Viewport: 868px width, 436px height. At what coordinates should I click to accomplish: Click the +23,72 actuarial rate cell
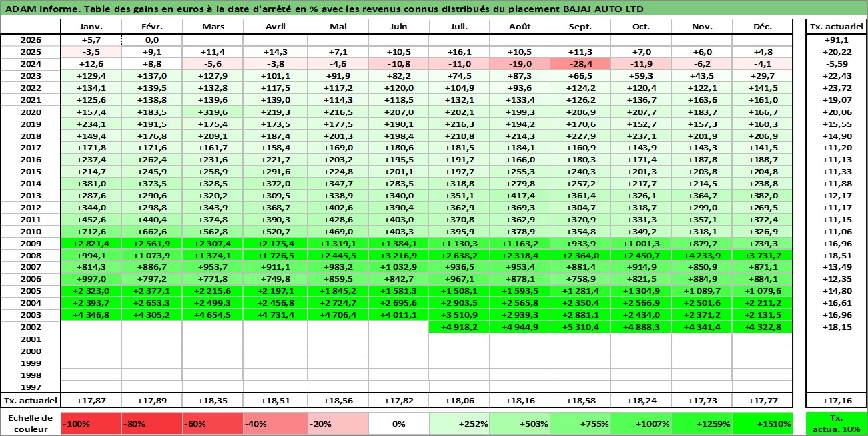836,88
